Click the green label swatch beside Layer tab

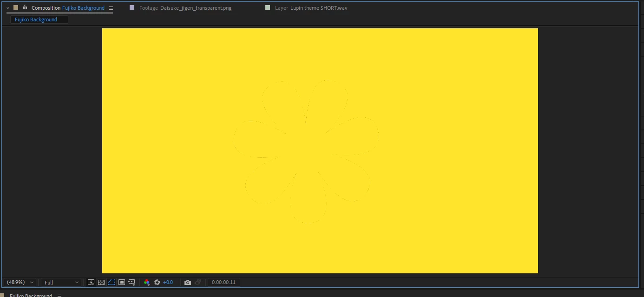pos(268,7)
